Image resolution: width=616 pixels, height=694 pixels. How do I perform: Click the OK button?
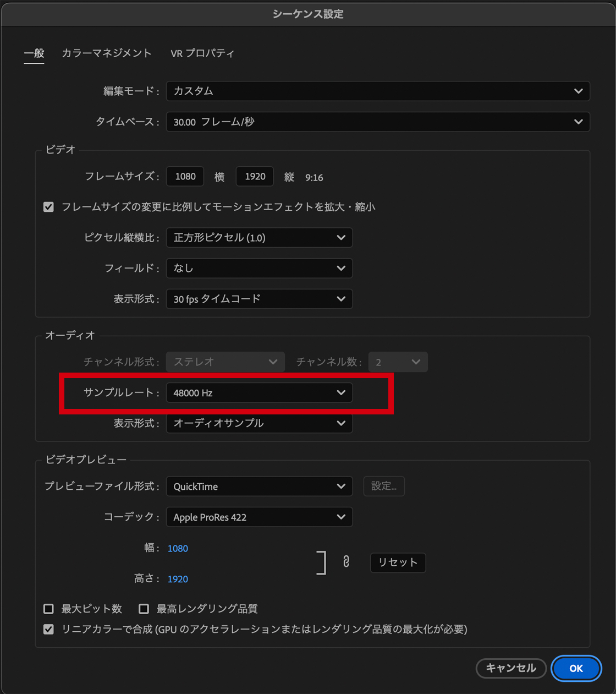click(576, 668)
